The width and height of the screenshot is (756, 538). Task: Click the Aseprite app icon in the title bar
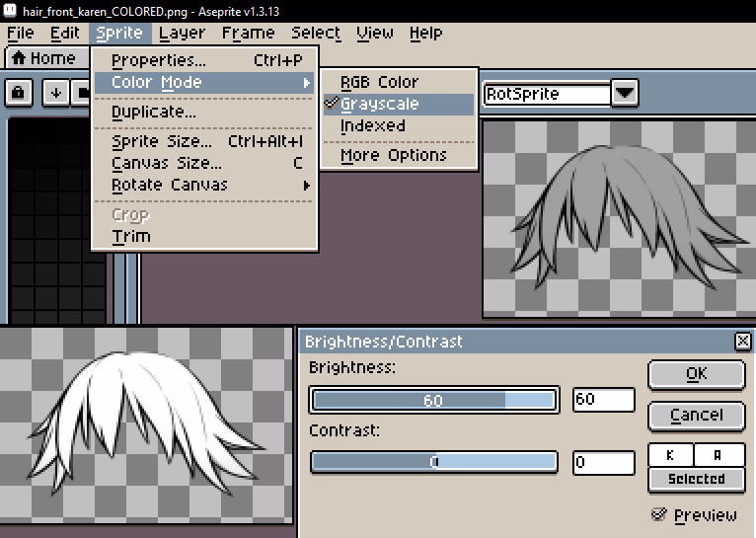10,8
